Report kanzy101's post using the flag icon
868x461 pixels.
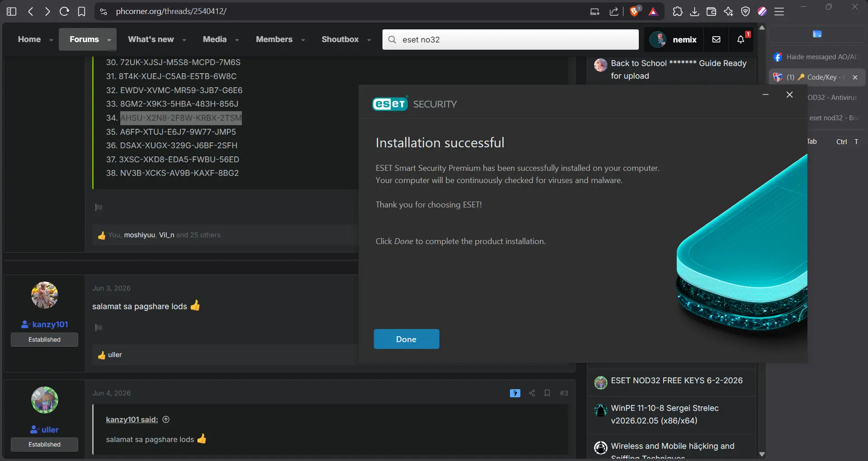(99, 328)
